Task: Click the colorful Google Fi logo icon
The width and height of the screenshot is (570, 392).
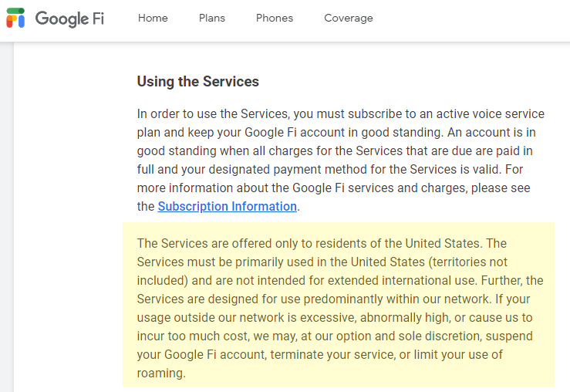Action: [x=15, y=19]
